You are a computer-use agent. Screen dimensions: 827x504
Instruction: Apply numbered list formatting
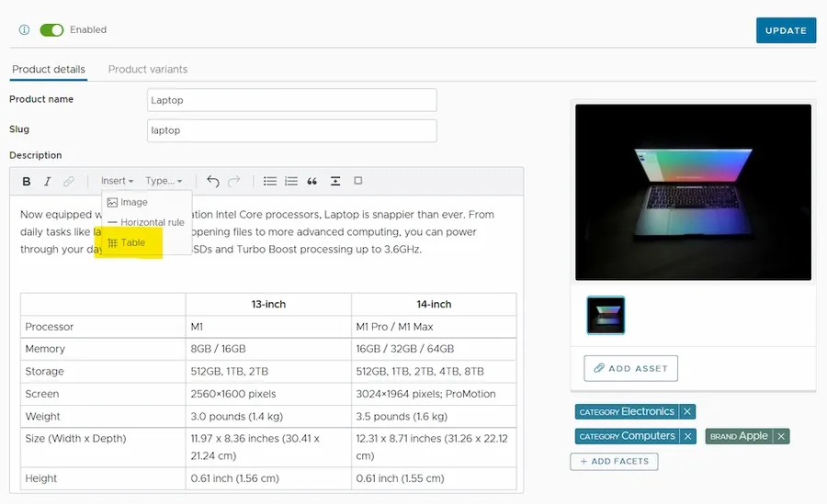click(291, 182)
